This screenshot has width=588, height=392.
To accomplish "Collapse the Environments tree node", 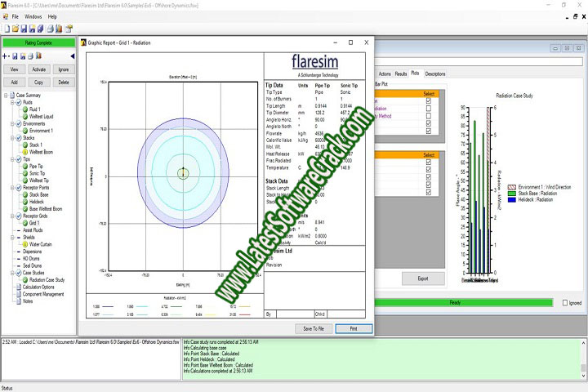I will coord(12,124).
